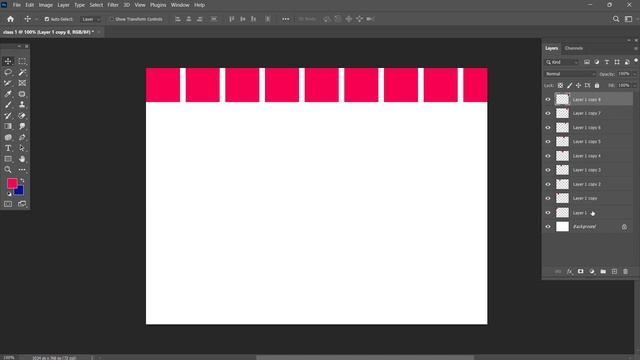The width and height of the screenshot is (640, 360).
Task: Select the Rectangular Marquee tool
Action: point(22,61)
